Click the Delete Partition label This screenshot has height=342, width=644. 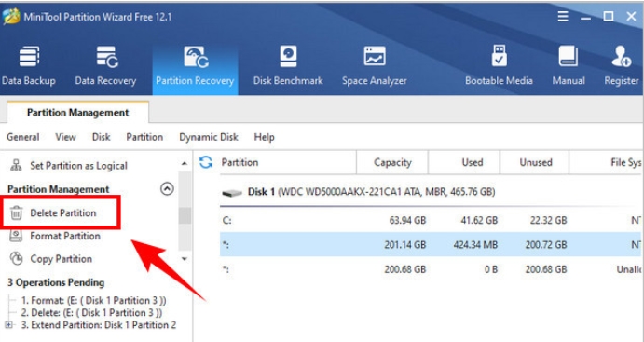tap(63, 213)
